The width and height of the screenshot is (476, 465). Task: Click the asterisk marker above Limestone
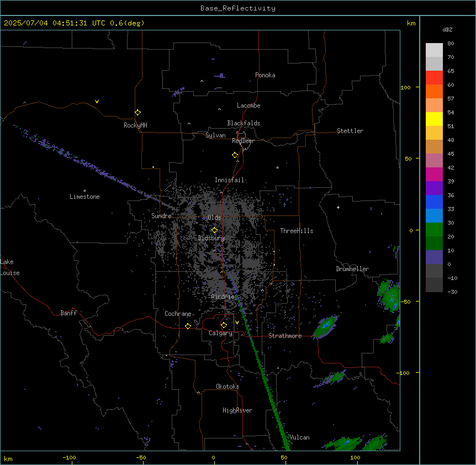84,191
